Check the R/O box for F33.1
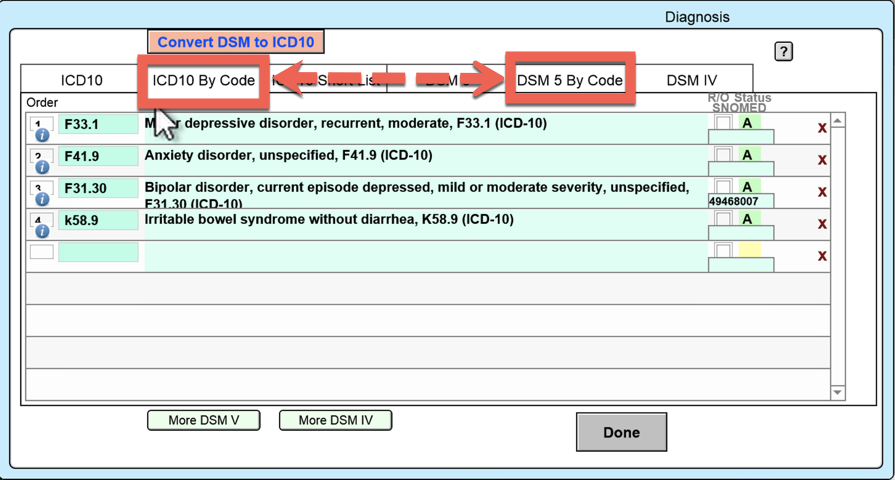 pos(723,123)
